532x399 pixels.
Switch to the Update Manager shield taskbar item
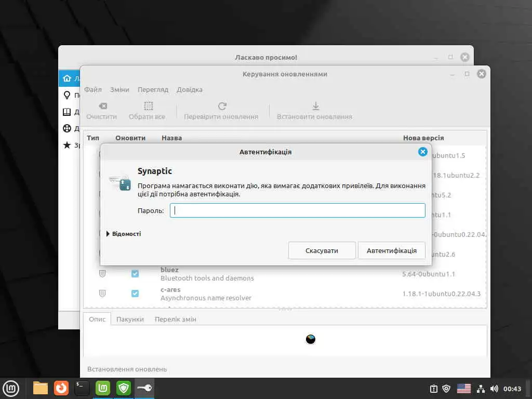(124, 388)
